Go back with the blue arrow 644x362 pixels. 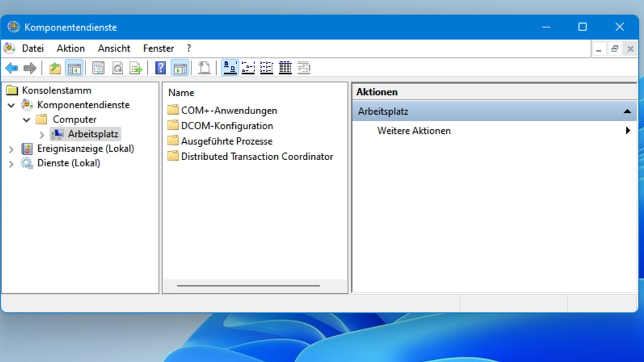click(x=11, y=68)
